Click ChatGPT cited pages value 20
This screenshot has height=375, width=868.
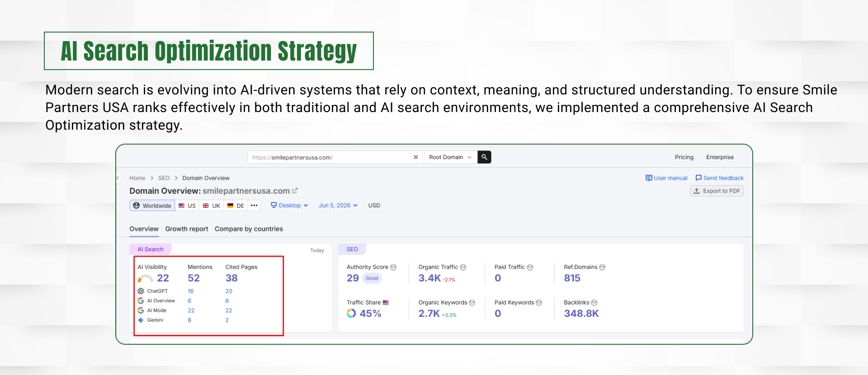point(229,291)
